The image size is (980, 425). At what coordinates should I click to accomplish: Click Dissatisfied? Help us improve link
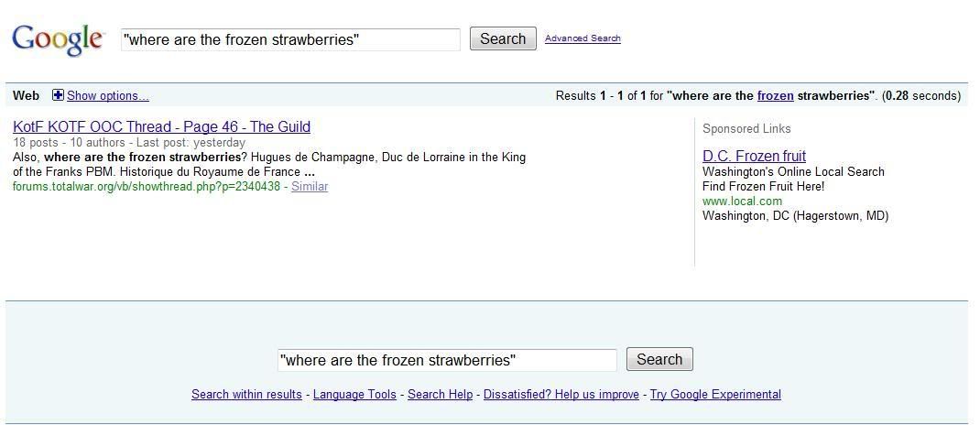tap(561, 395)
